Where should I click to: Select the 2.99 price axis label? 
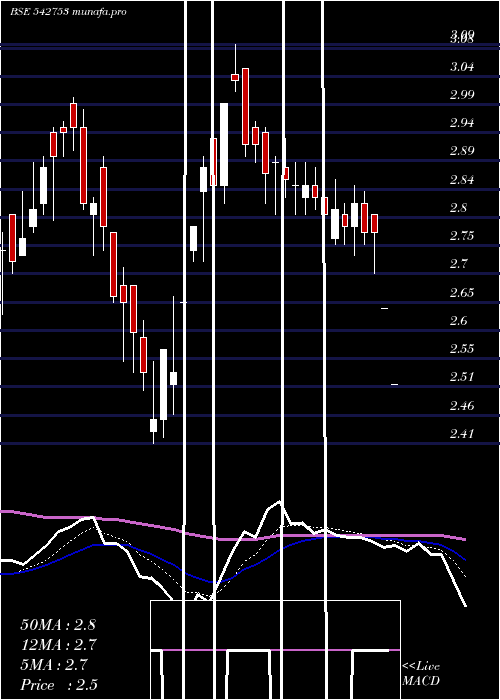pyautogui.click(x=462, y=95)
